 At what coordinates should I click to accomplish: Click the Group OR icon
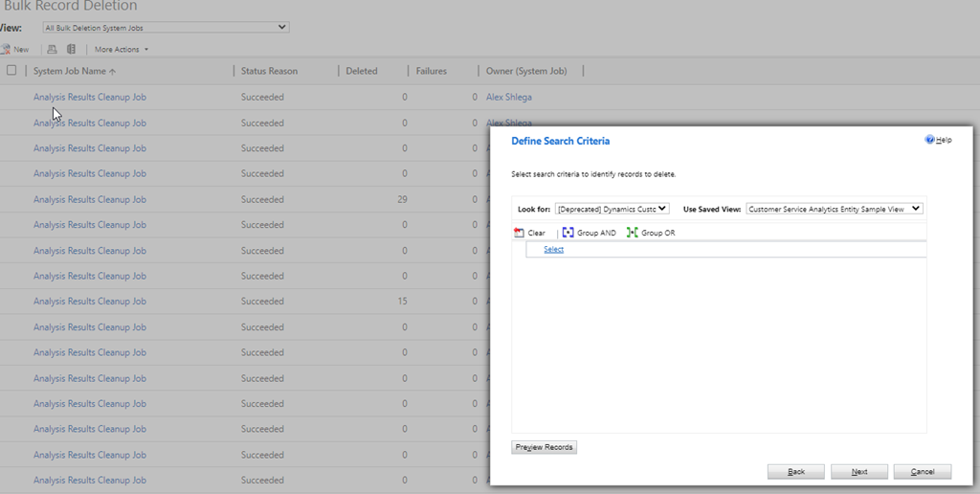632,233
